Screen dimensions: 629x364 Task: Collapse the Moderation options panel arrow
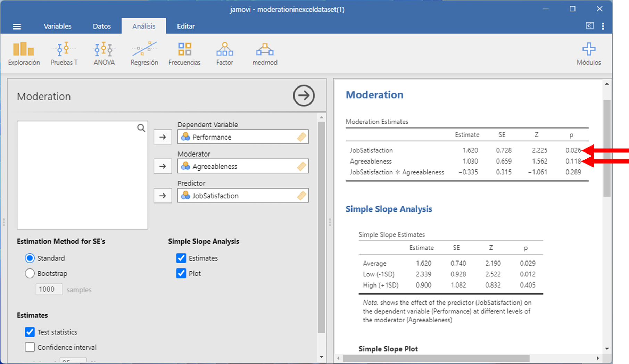click(x=304, y=96)
